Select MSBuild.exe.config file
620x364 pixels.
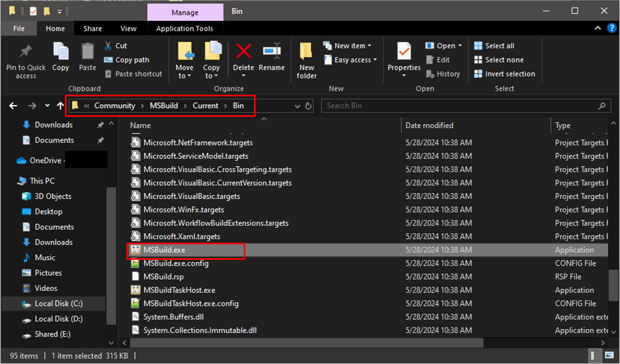[x=176, y=264]
